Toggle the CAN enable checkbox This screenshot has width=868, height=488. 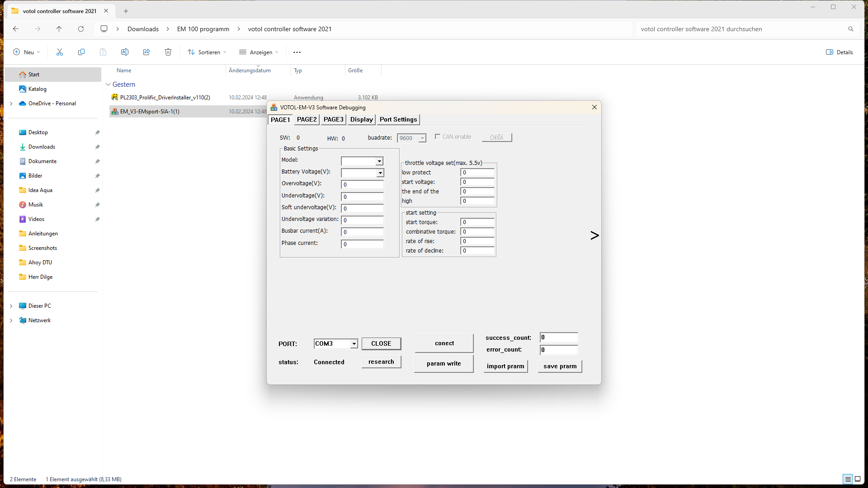pos(438,136)
